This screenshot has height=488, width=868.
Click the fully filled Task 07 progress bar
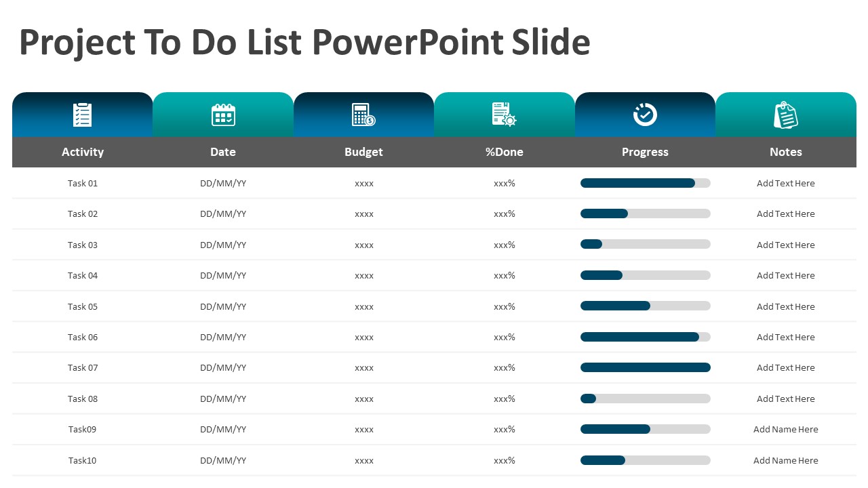coord(645,367)
